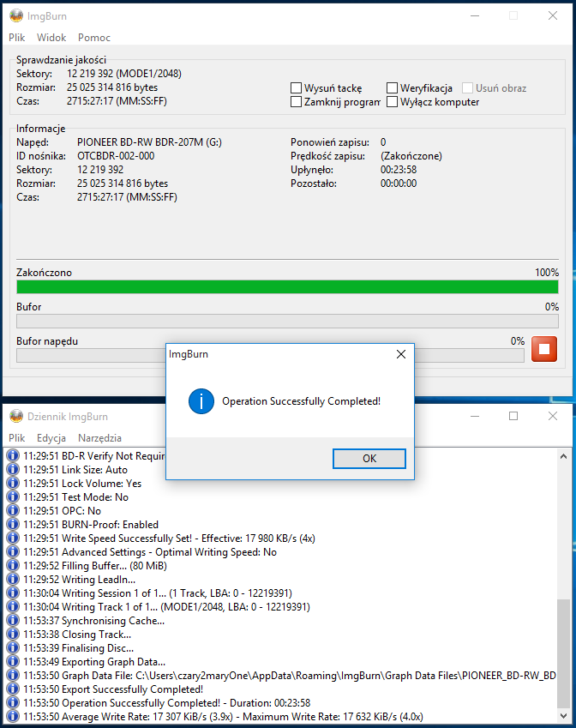
Task: Enable the 'Zamknij program' checkbox
Action: (296, 102)
